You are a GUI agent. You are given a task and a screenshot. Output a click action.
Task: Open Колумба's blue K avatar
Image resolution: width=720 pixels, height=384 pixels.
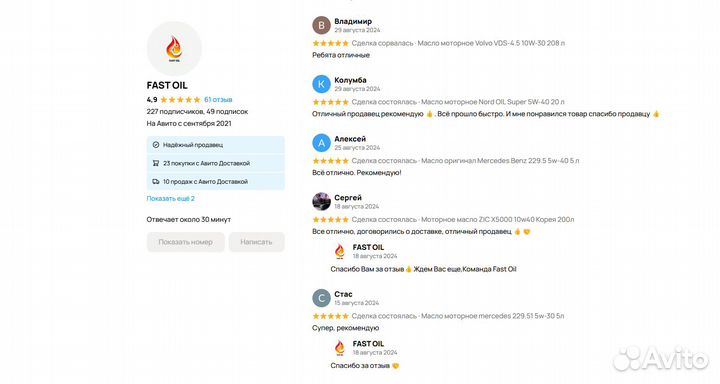tap(321, 84)
